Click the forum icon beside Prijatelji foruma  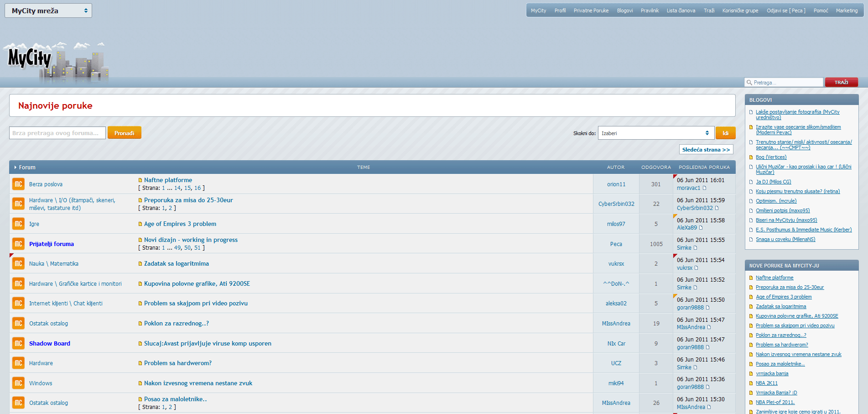pos(18,244)
